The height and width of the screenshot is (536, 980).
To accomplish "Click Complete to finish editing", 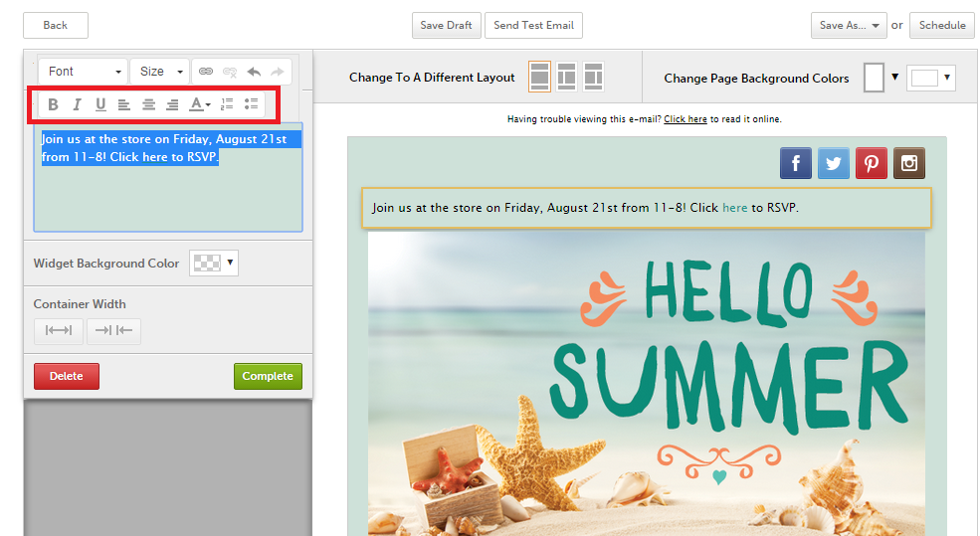I will point(268,376).
